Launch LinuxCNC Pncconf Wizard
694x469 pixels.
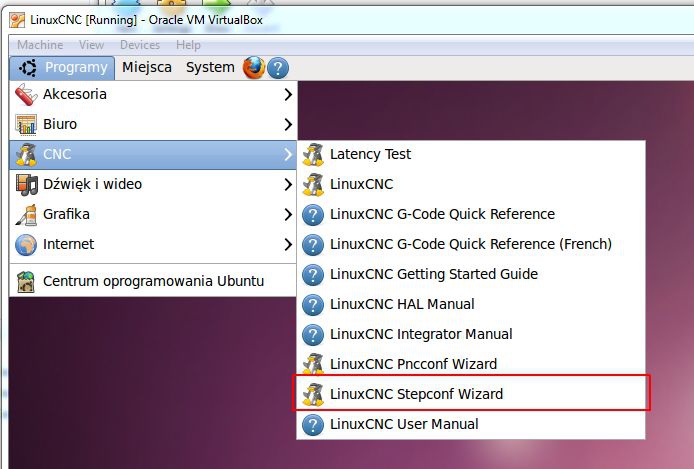(x=470, y=364)
